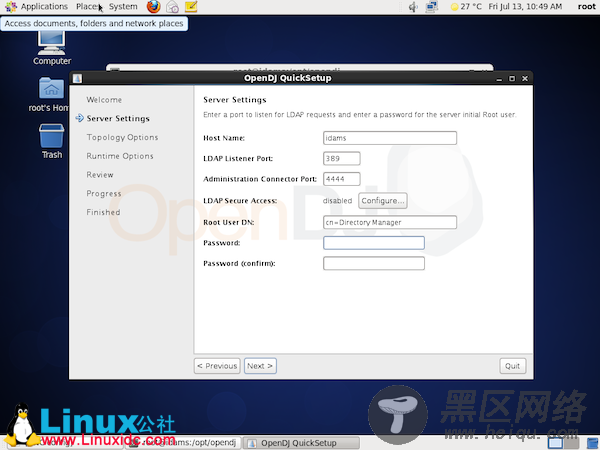Image resolution: width=600 pixels, height=450 pixels.
Task: Focus the Password (confirm) field
Action: point(374,264)
